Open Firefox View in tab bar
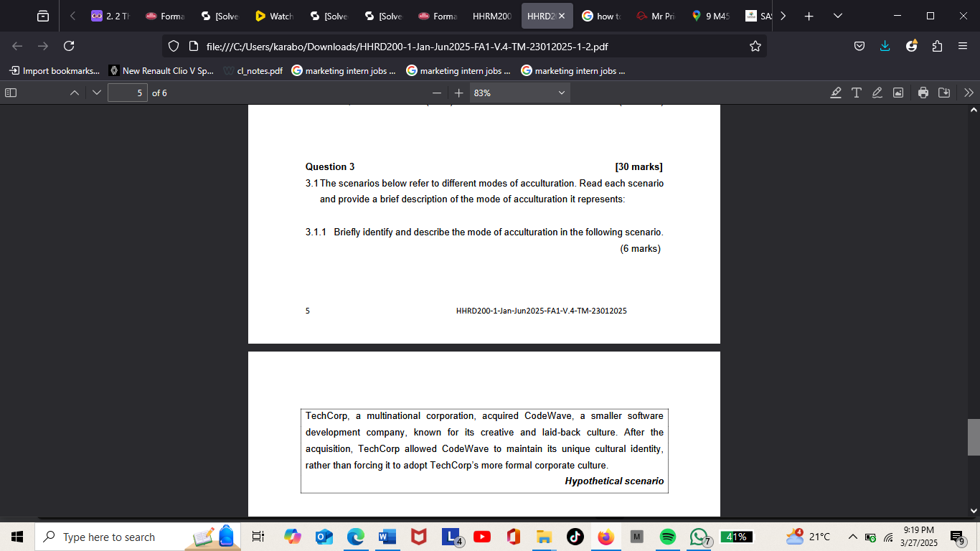 click(x=43, y=16)
